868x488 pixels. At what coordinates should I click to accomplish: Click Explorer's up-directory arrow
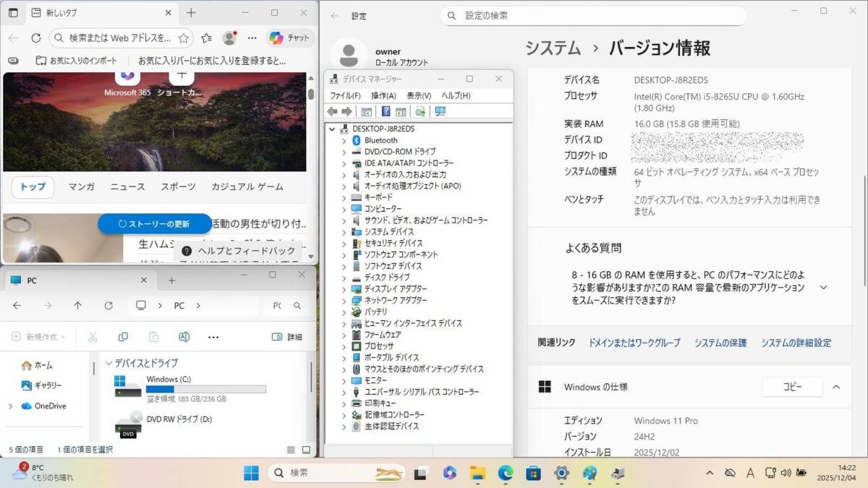pos(78,306)
